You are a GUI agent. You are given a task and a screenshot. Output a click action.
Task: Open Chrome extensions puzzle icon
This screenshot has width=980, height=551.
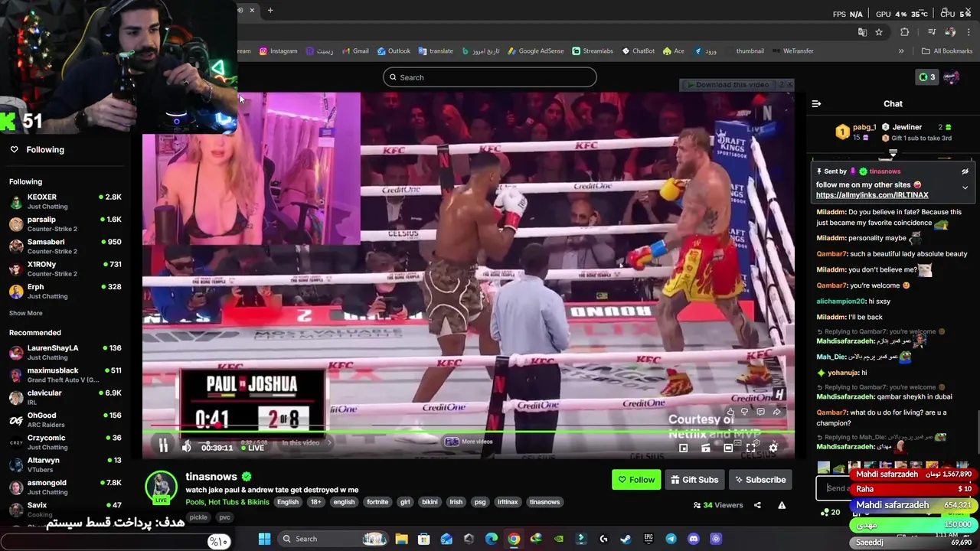point(905,32)
